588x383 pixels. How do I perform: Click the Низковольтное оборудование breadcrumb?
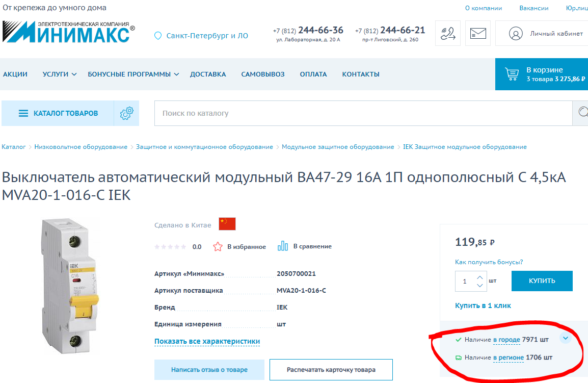[x=81, y=147]
